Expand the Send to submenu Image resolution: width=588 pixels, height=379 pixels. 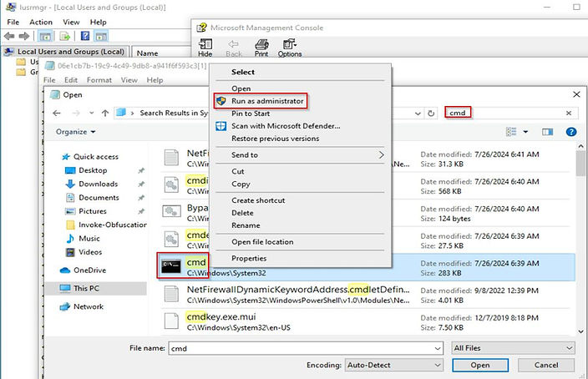pos(301,154)
